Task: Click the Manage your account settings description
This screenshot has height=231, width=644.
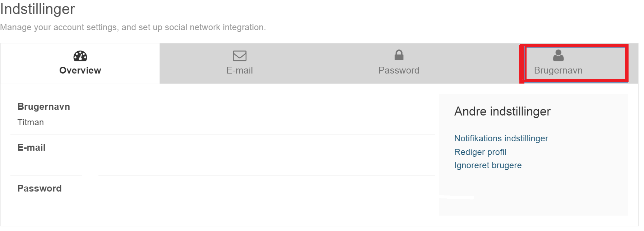Action: pyautogui.click(x=133, y=27)
